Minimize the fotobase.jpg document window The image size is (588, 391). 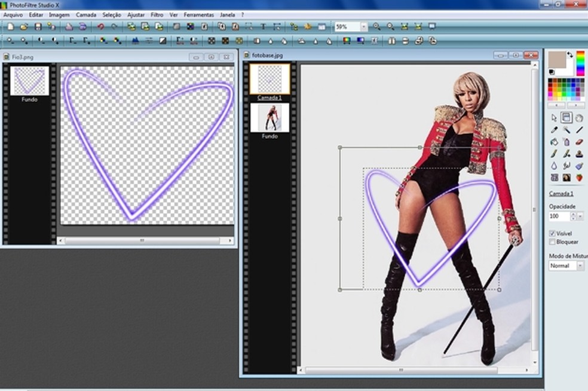(500, 55)
